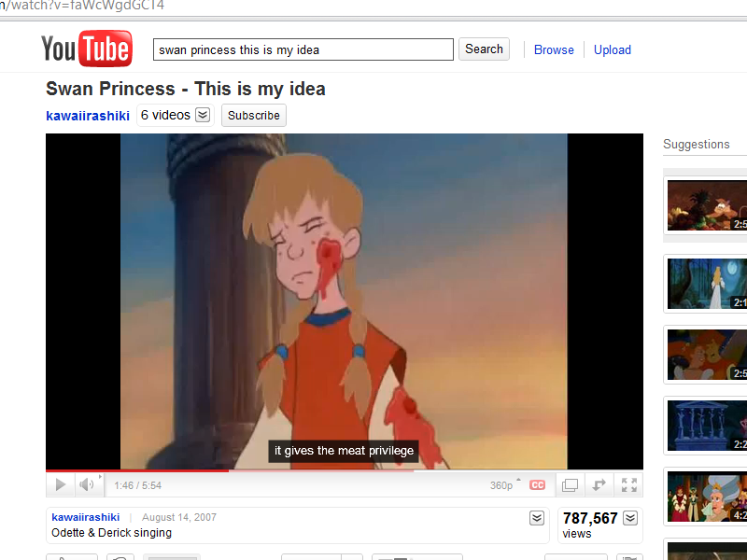Click the kawaiirashiki channel name under title
Image resolution: width=747 pixels, height=560 pixels.
pyautogui.click(x=88, y=116)
